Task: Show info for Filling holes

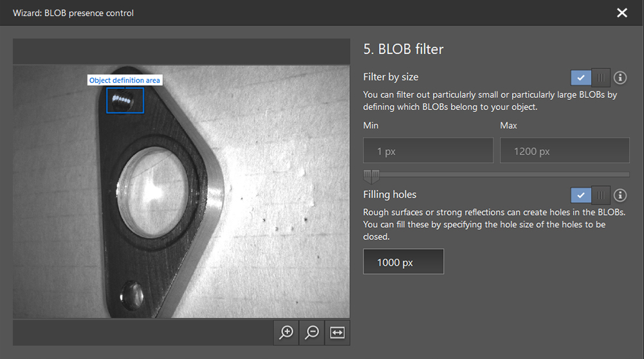Action: pos(620,194)
